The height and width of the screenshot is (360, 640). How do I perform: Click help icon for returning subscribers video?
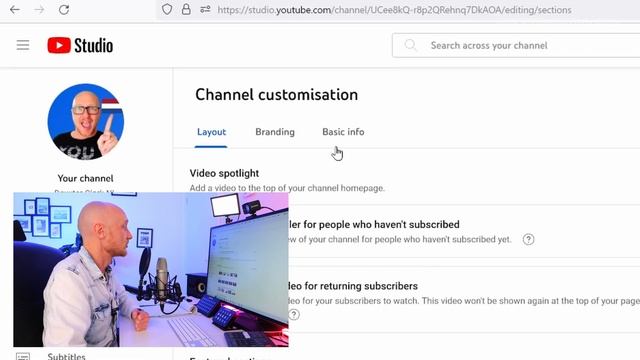click(294, 314)
